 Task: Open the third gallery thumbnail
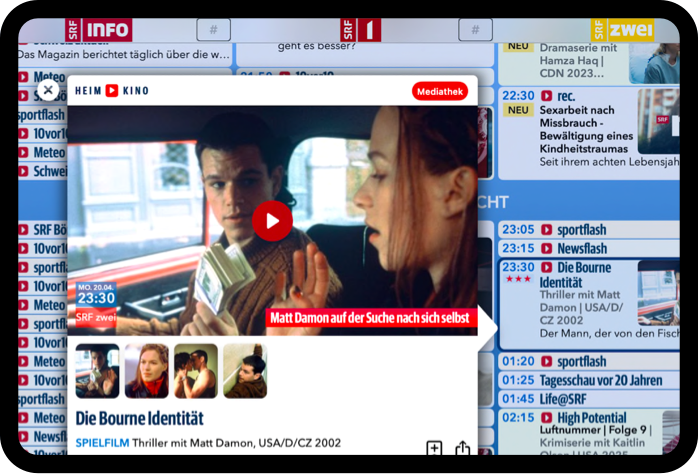pos(195,371)
